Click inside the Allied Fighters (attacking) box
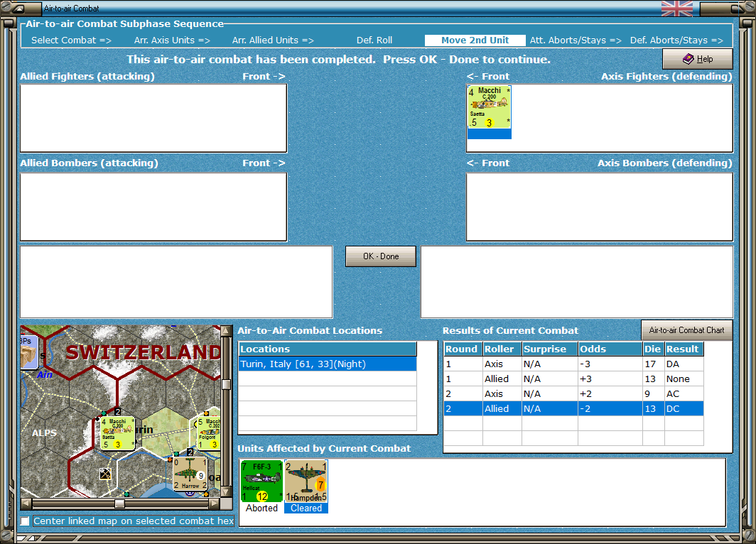This screenshot has height=544, width=756. tap(153, 118)
